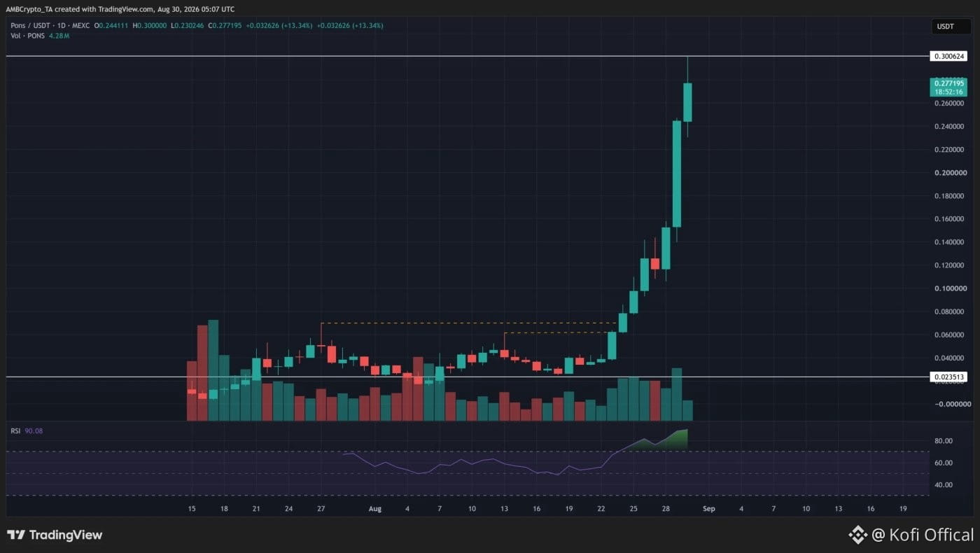Click the 0.023513 support line label
This screenshot has height=553, width=980.
(948, 377)
